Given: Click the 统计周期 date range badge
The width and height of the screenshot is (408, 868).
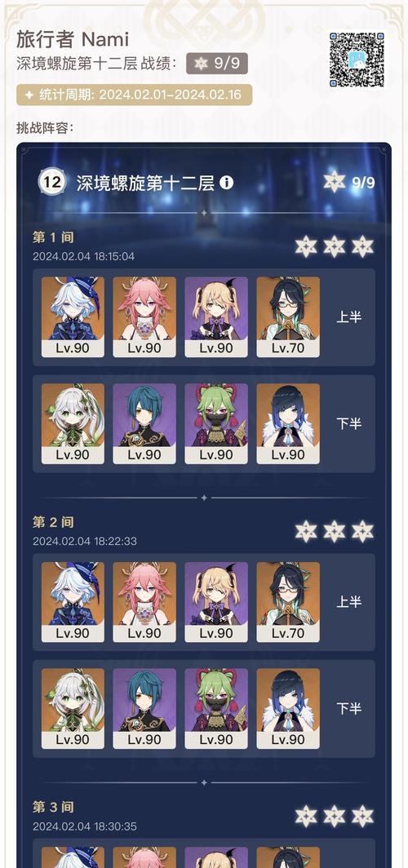Looking at the screenshot, I should tap(135, 95).
